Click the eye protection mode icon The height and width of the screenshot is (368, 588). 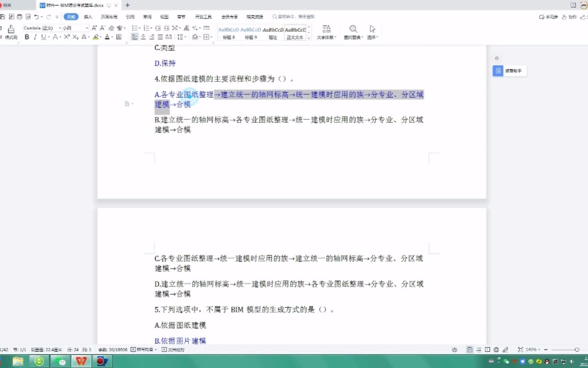tap(454, 350)
